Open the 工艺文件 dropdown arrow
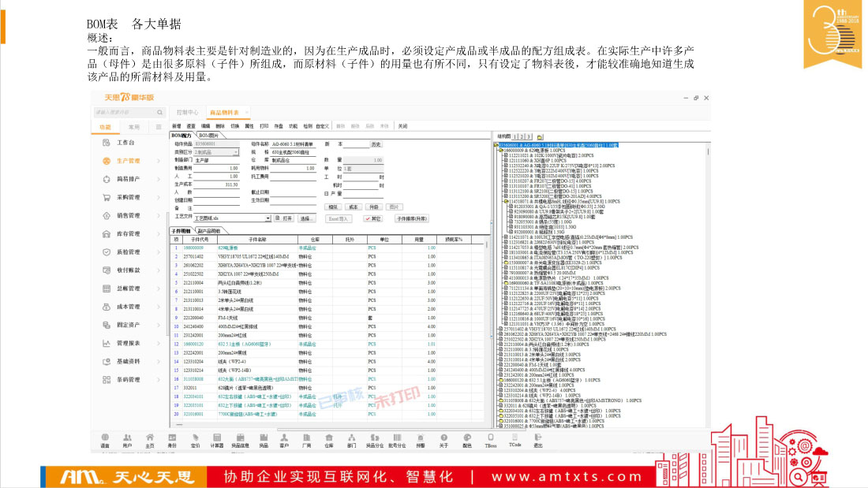Viewport: 868px width, 488px height. (x=268, y=218)
